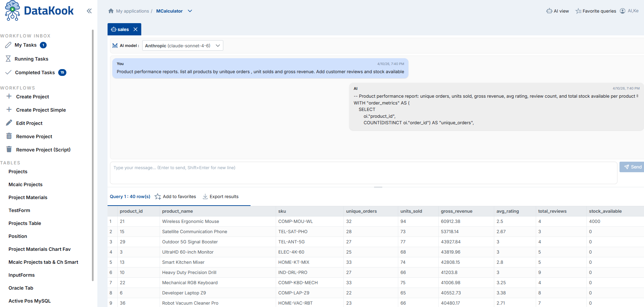Image resolution: width=644 pixels, height=307 pixels.
Task: Click the My applications breadcrumb
Action: pos(132,11)
